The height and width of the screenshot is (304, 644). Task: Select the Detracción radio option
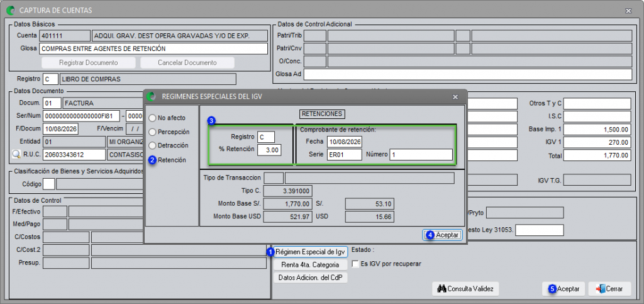152,145
